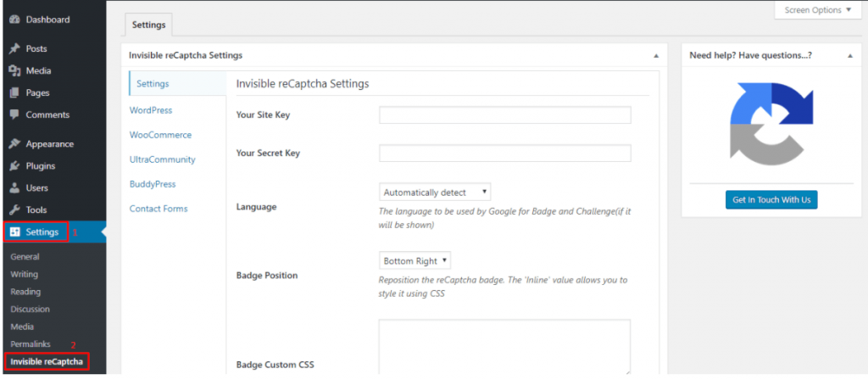The height and width of the screenshot is (380, 868).
Task: Open the Tools menu label
Action: (x=36, y=210)
